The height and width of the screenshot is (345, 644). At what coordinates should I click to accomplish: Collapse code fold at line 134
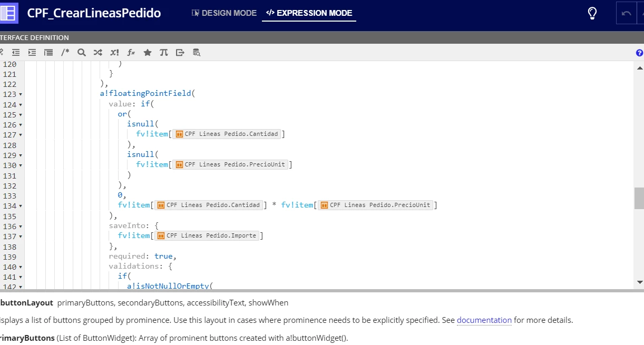pos(20,206)
